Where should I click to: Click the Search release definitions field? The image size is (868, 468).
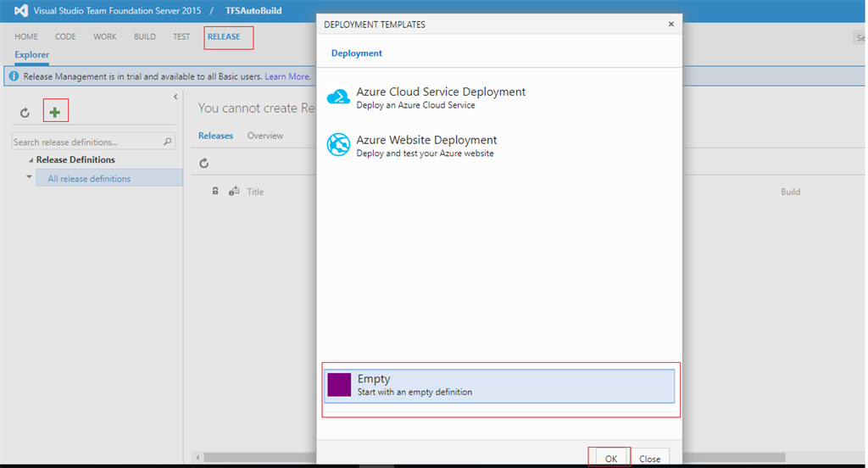[x=85, y=142]
